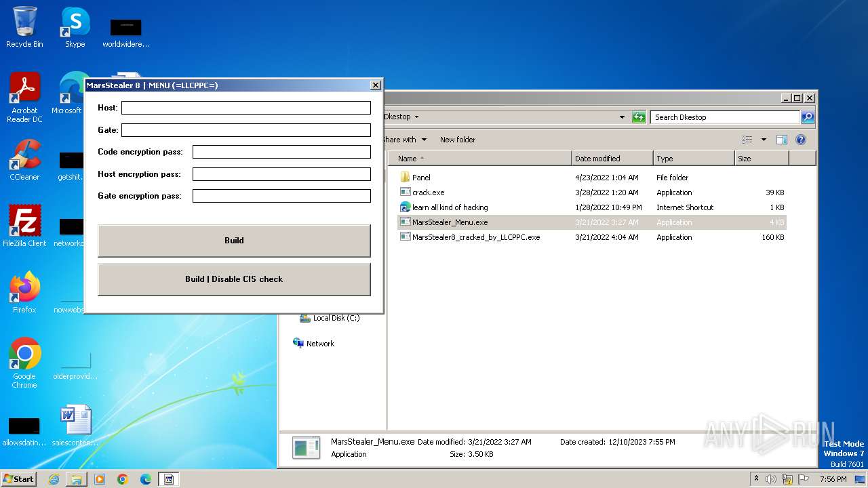Show hidden system tray icons
The image size is (868, 488).
coord(757,479)
